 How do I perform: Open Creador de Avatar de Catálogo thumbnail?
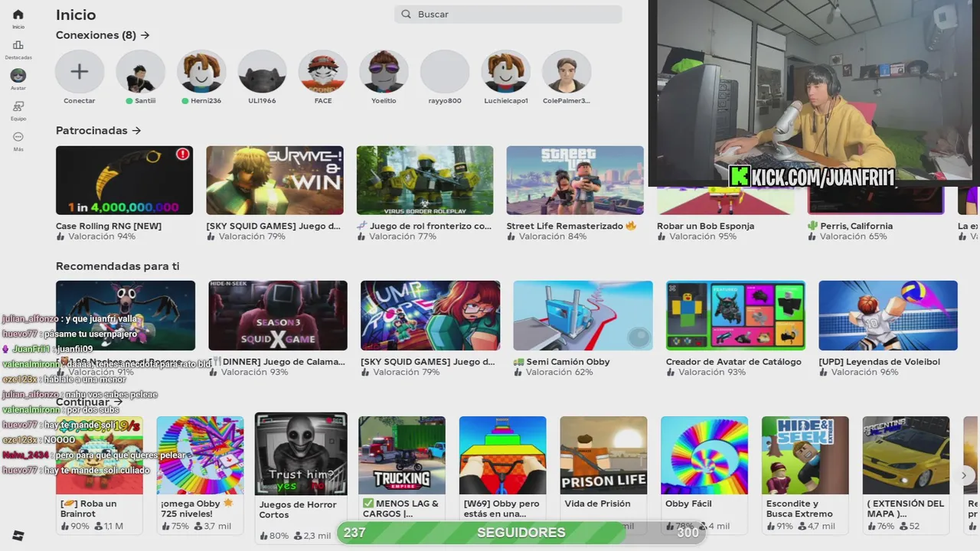[736, 315]
